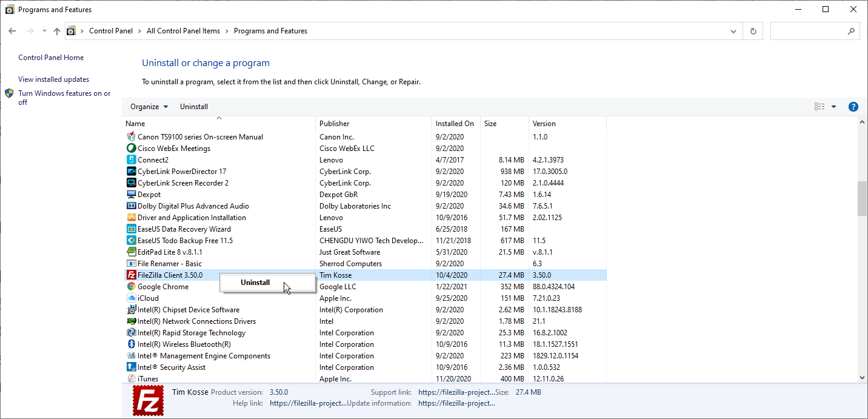This screenshot has height=419, width=868.
Task: Click the EaseUS Todo Backup Free icon
Action: pyautogui.click(x=131, y=241)
